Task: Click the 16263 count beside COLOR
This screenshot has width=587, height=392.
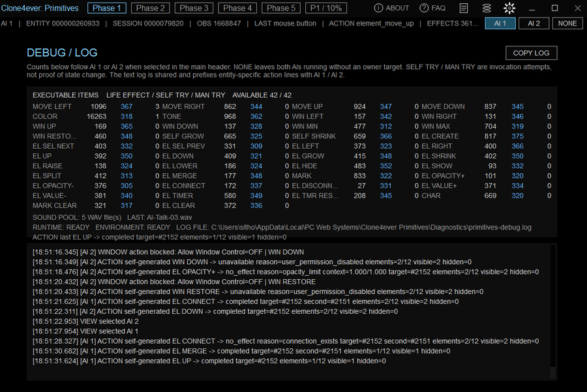Action: 97,117
